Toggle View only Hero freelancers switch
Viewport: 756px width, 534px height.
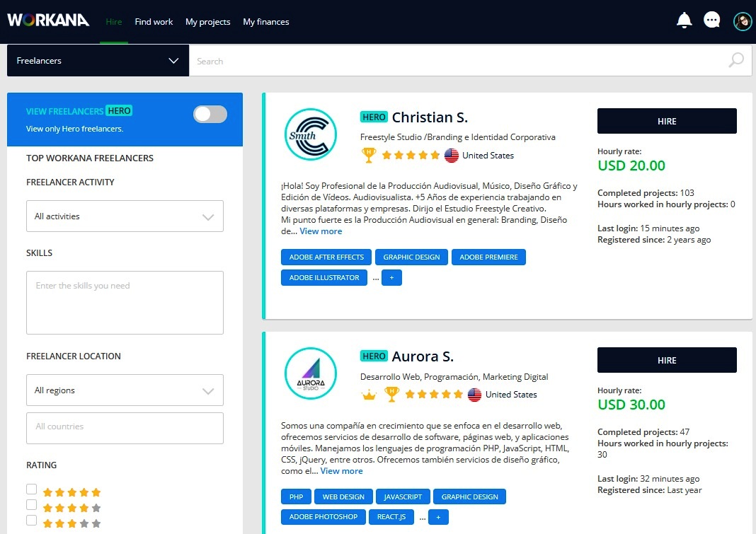tap(210, 115)
